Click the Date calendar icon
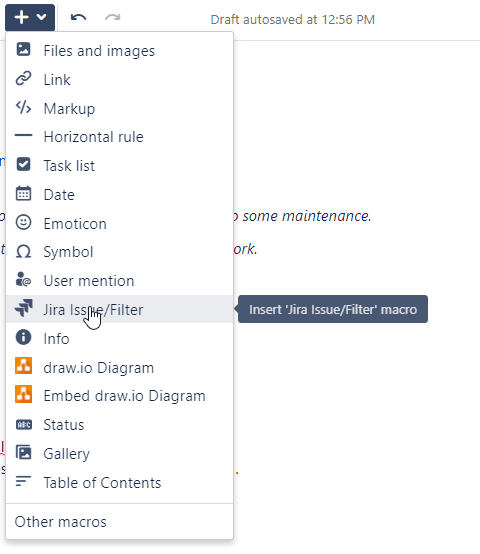This screenshot has height=554, width=480. point(23,194)
